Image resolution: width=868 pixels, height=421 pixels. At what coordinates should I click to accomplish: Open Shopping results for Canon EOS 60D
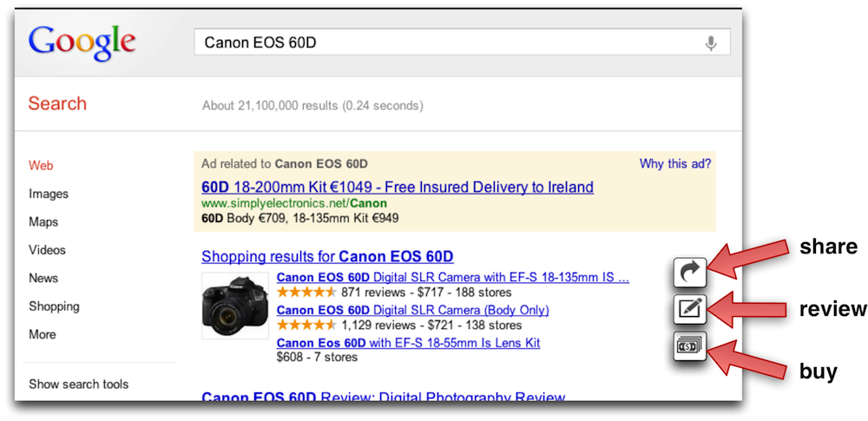click(328, 256)
